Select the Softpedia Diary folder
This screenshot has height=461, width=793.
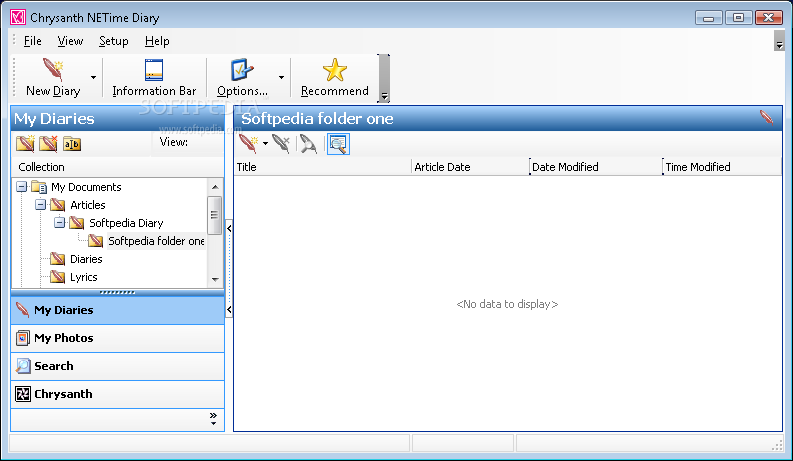tap(126, 223)
